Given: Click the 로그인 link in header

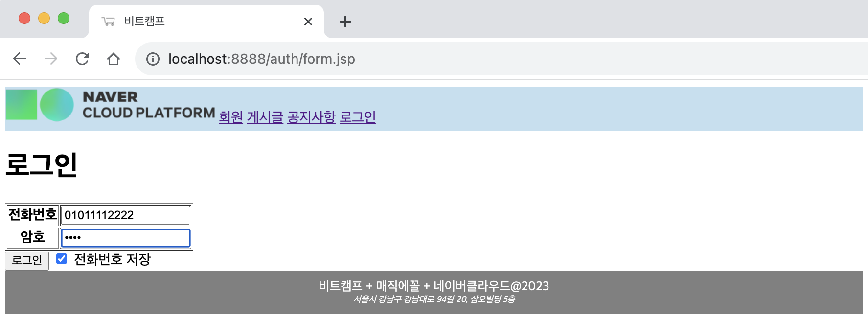Looking at the screenshot, I should tap(358, 117).
